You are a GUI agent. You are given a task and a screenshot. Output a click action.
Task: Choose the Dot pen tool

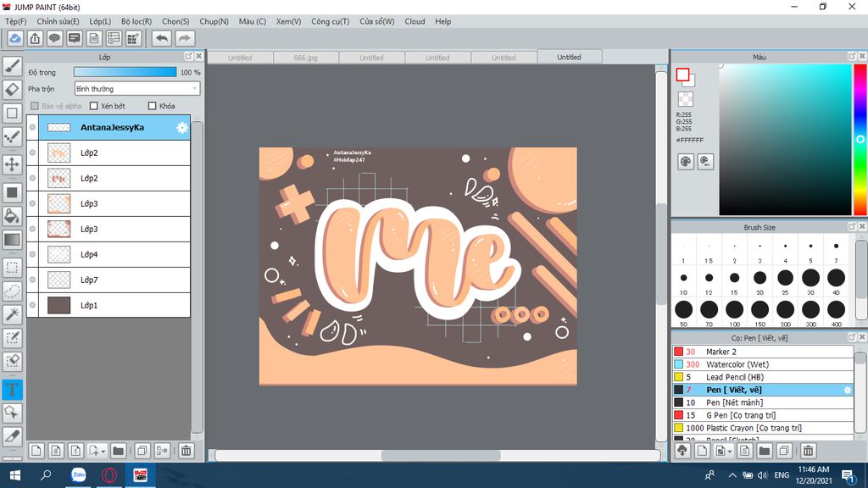pos(12,136)
